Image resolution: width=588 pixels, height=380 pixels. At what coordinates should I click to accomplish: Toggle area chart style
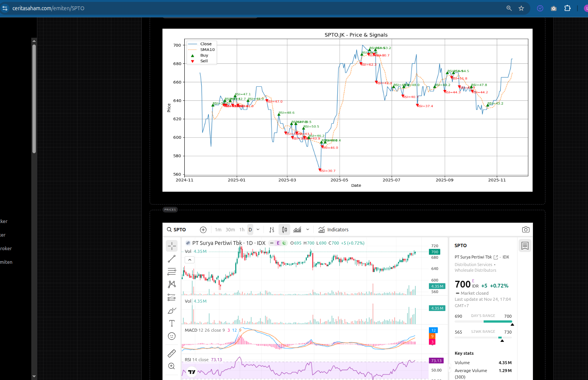coord(297,230)
